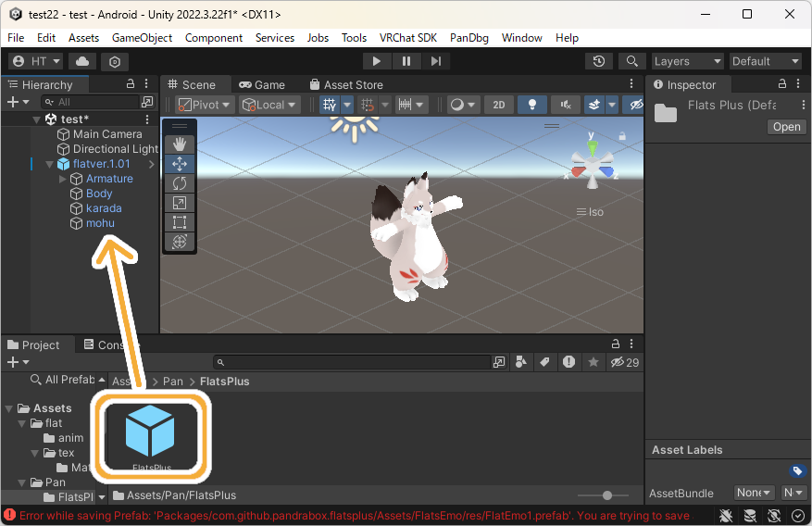
Task: Open undo history icon
Action: tap(599, 61)
